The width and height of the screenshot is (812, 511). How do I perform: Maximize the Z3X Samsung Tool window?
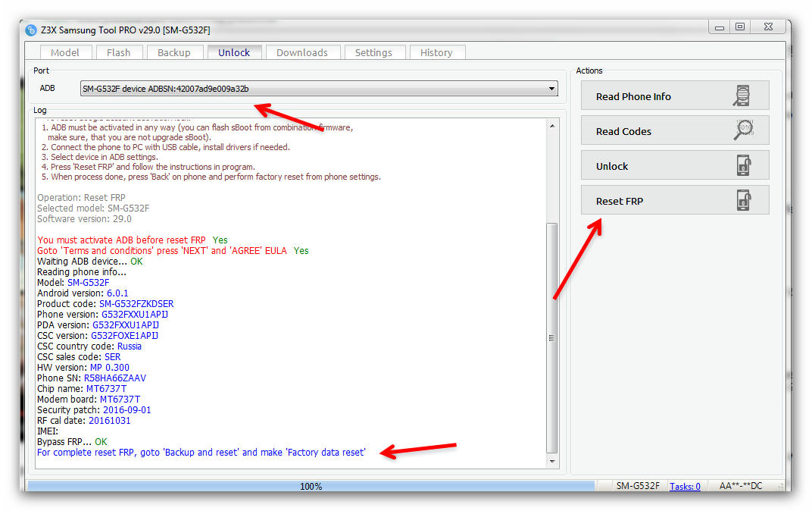740,27
